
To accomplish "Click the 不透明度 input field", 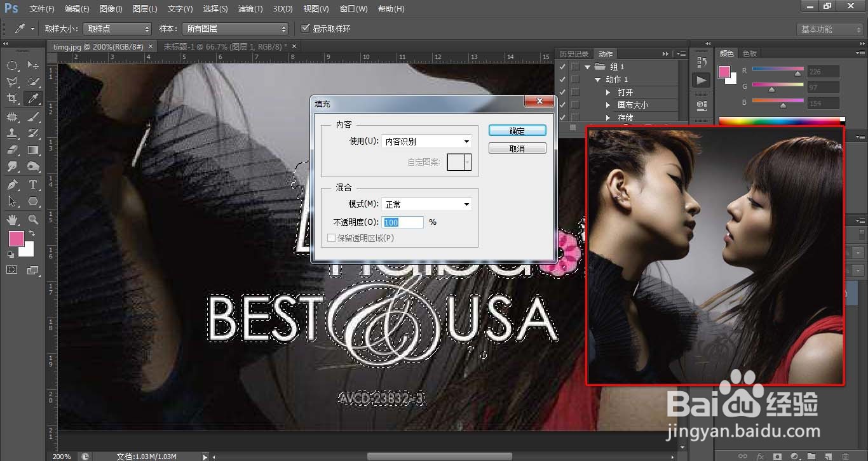I will (403, 222).
